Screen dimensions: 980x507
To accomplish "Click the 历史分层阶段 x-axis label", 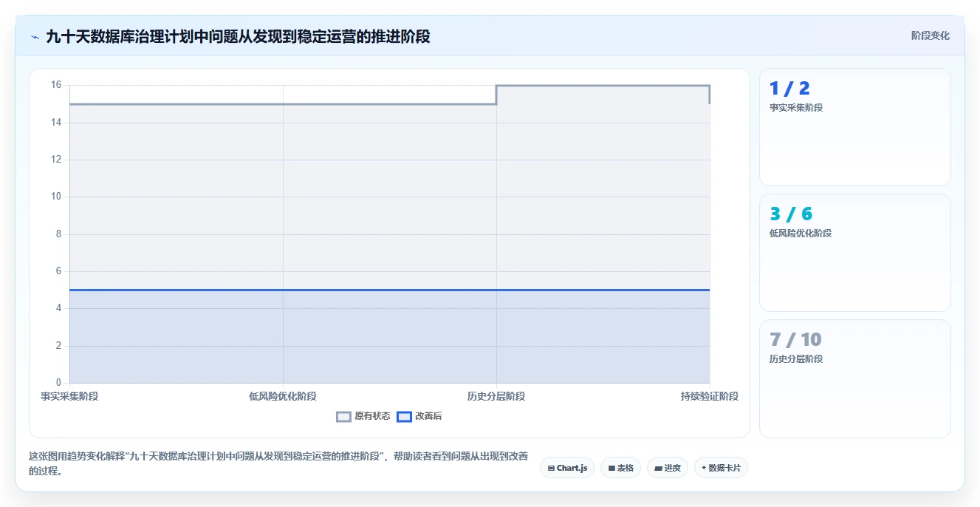I will click(x=496, y=396).
